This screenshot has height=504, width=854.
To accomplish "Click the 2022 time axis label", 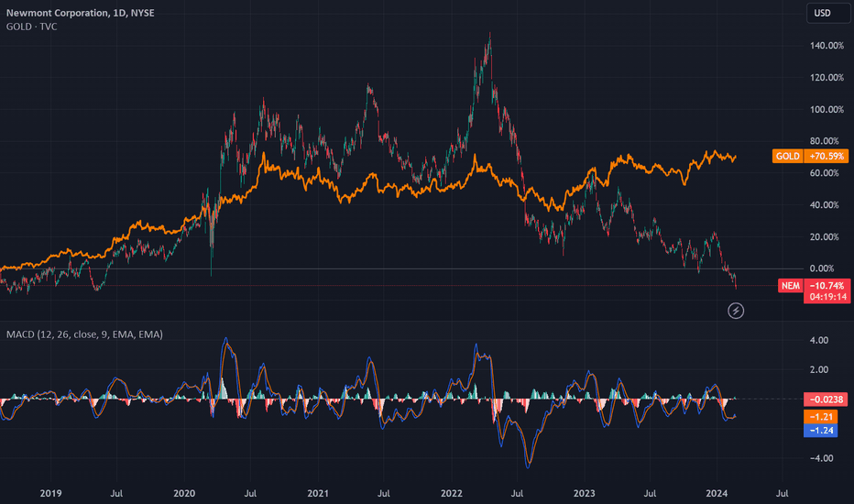I will point(451,493).
